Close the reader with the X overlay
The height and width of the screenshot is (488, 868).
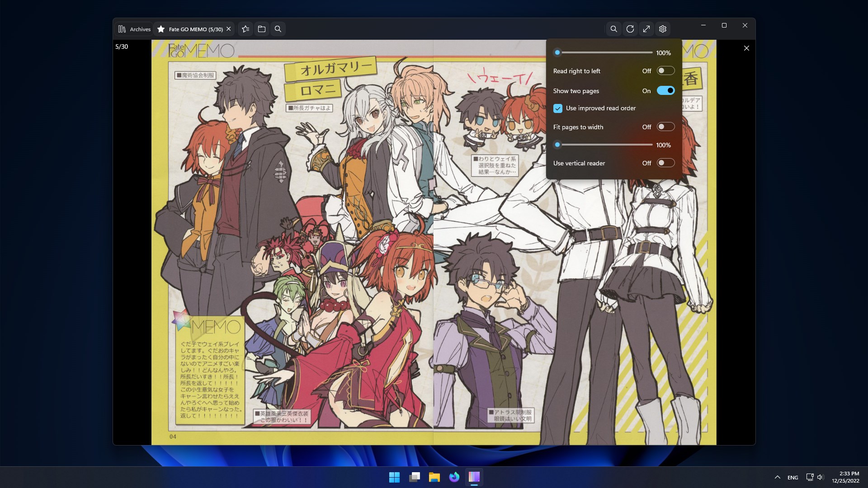click(x=746, y=48)
